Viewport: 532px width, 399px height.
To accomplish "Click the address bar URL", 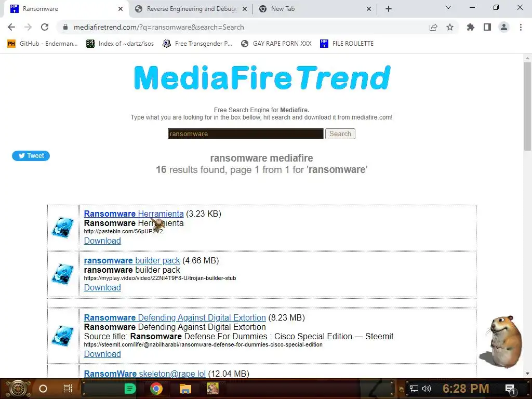I will pos(159,27).
